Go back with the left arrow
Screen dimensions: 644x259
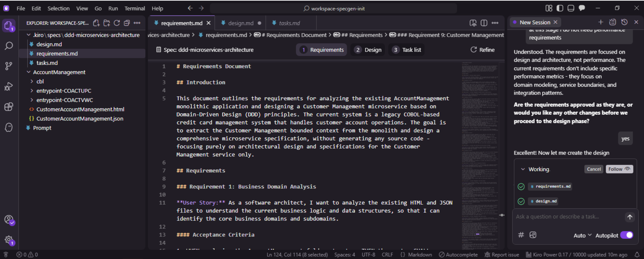(190, 8)
